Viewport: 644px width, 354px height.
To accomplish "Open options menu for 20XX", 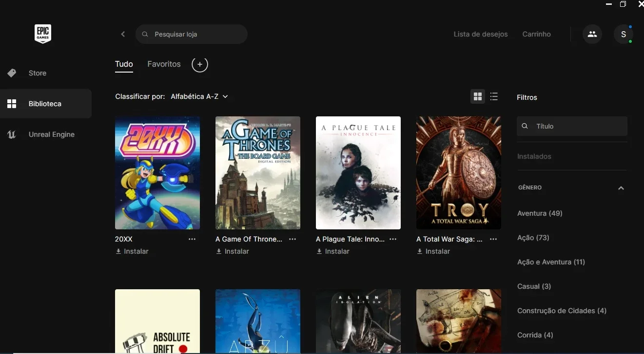I will (x=192, y=239).
